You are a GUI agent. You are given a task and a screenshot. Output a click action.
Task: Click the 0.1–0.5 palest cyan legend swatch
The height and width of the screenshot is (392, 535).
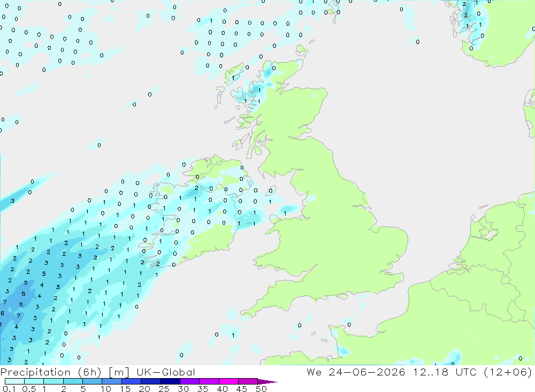click(14, 381)
